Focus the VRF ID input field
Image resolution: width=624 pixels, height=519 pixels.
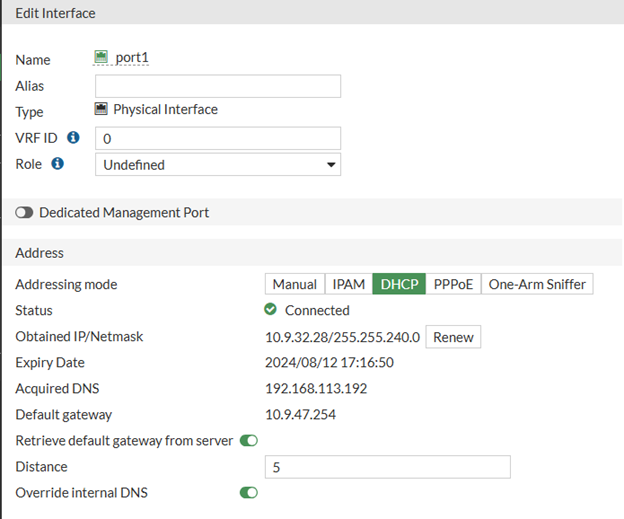(217, 138)
